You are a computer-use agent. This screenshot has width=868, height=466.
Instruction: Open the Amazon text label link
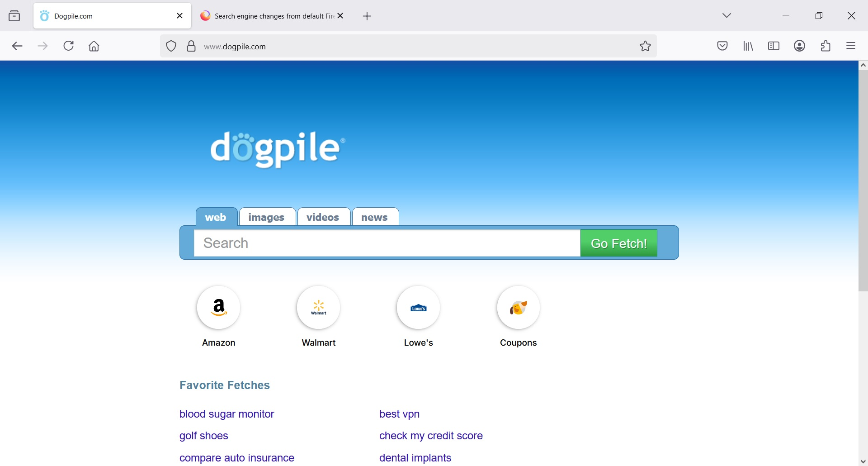click(219, 343)
